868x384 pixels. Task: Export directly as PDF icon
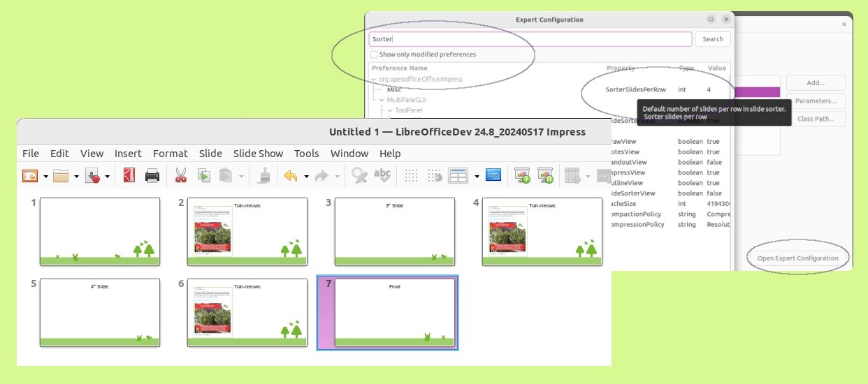click(129, 176)
